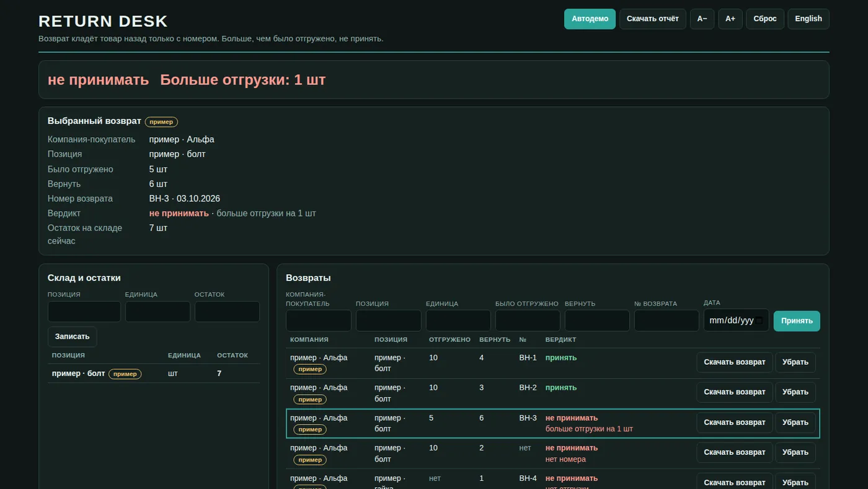Focus warehouse Единица input field
This screenshot has height=489, width=868.
[157, 312]
